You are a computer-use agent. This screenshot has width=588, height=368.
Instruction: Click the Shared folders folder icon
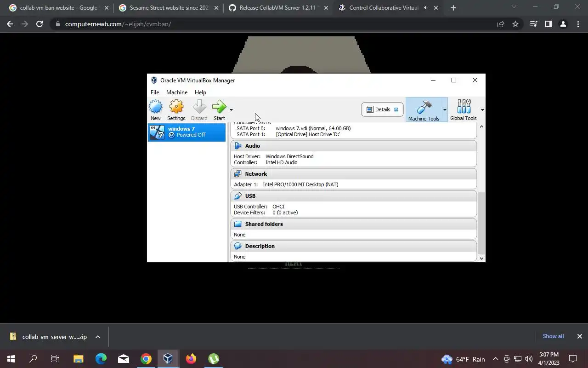pos(237,224)
